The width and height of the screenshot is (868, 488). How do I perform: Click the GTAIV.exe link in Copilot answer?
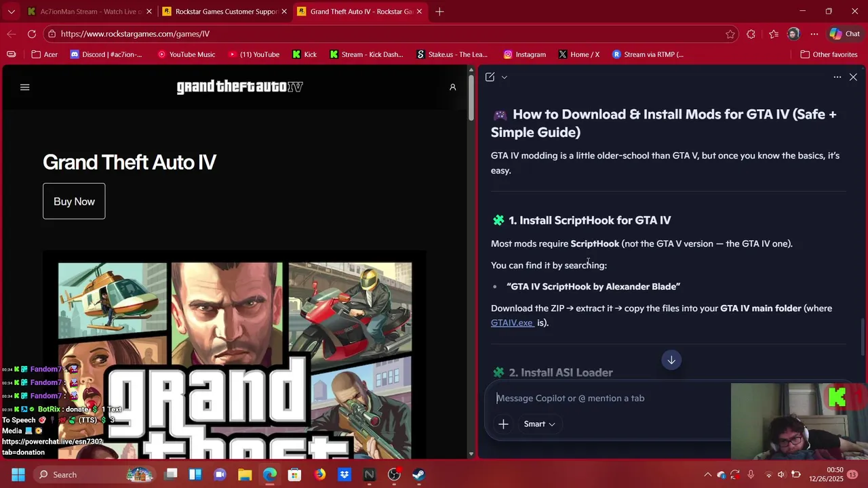[512, 323]
